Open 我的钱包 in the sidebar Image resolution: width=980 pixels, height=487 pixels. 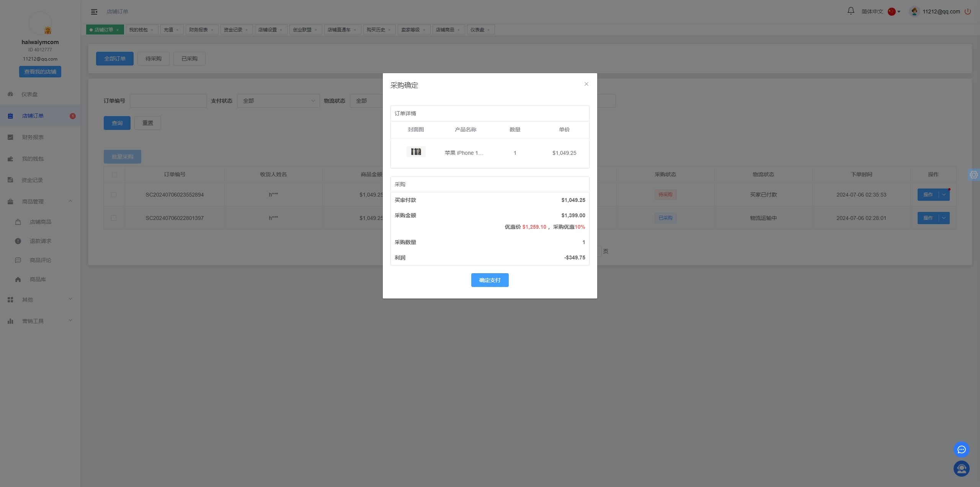[33, 159]
